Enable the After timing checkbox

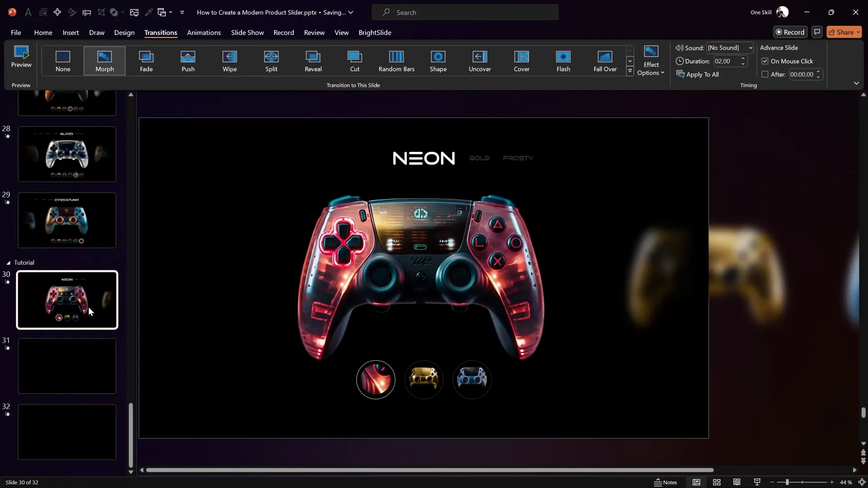765,75
